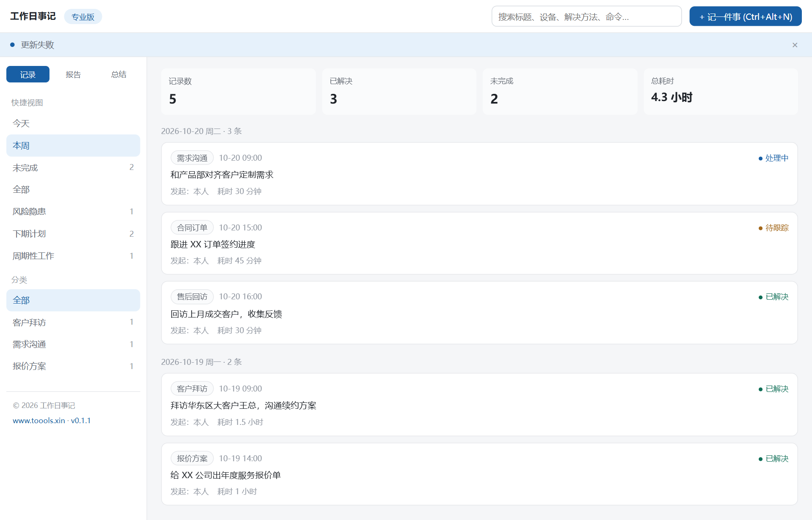This screenshot has width=812, height=520.
Task: Click the 处理中 status on the 需求沟通 record
Action: 774,158
